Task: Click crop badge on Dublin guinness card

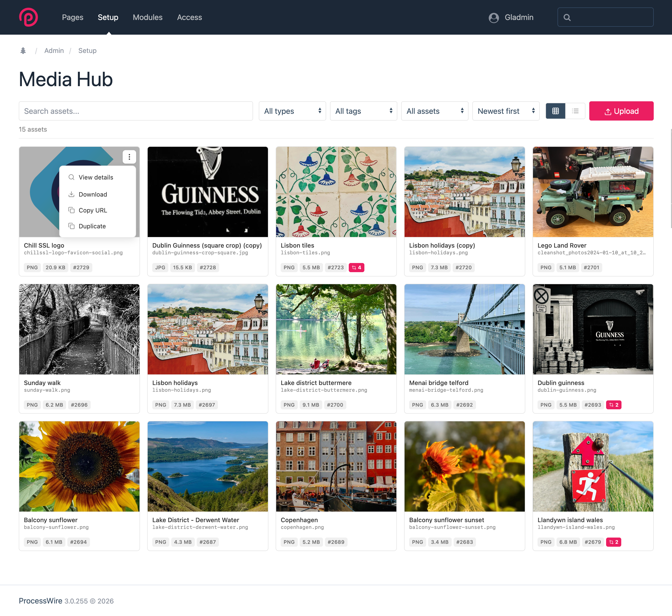Action: coord(613,405)
